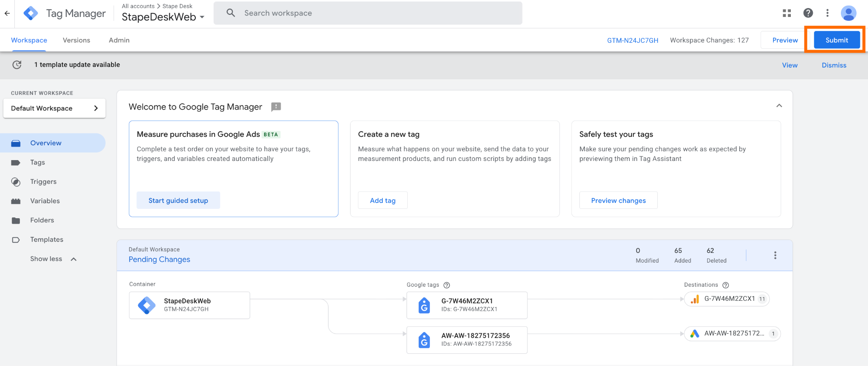Click the Stape Desk breadcrumb

pos(178,6)
